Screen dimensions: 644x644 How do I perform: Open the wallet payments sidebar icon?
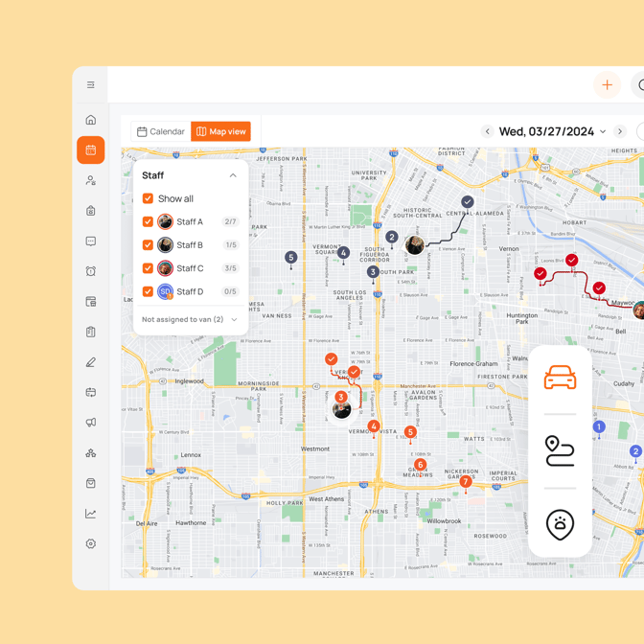[x=91, y=302]
